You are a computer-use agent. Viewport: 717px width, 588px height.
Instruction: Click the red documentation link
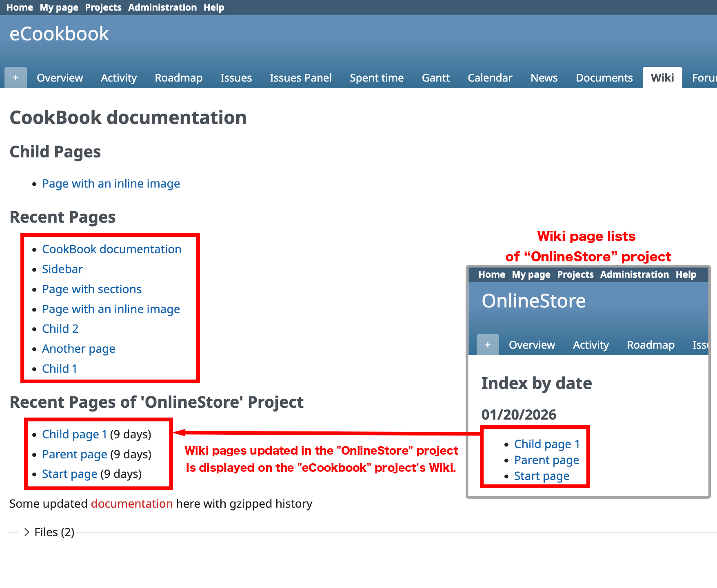pyautogui.click(x=131, y=504)
